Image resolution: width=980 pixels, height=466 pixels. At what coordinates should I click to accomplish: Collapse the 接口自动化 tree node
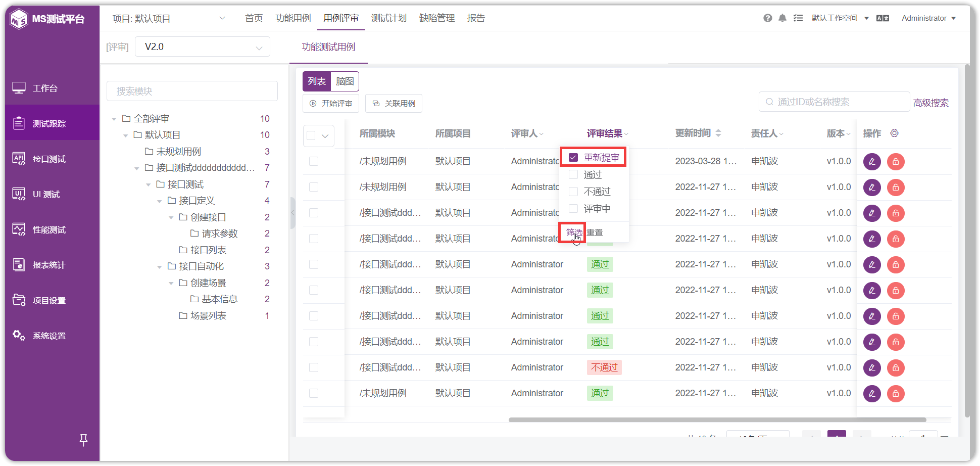pos(159,266)
